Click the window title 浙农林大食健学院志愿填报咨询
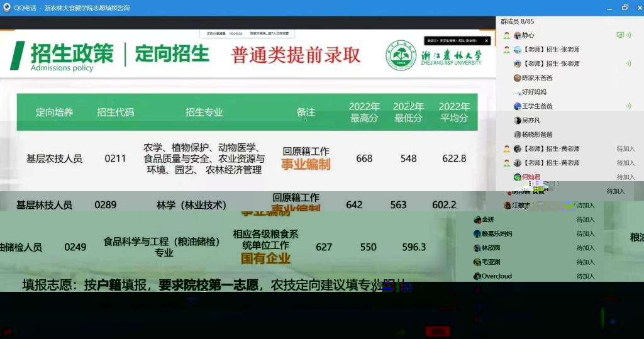The image size is (644, 339). tap(87, 8)
